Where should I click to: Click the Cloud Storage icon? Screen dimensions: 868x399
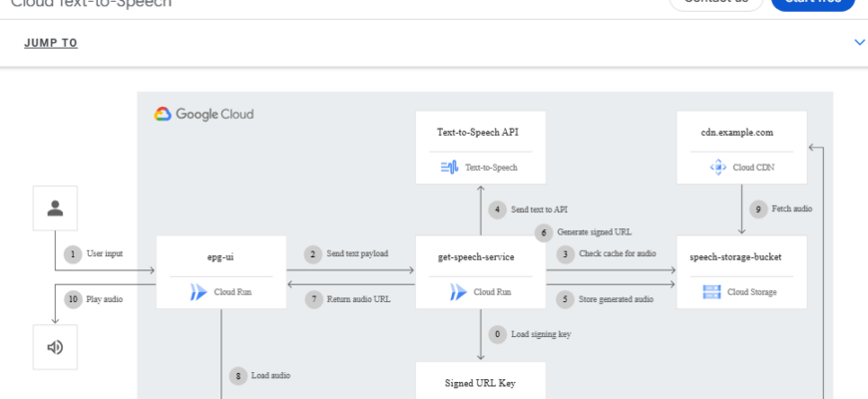[x=711, y=291]
